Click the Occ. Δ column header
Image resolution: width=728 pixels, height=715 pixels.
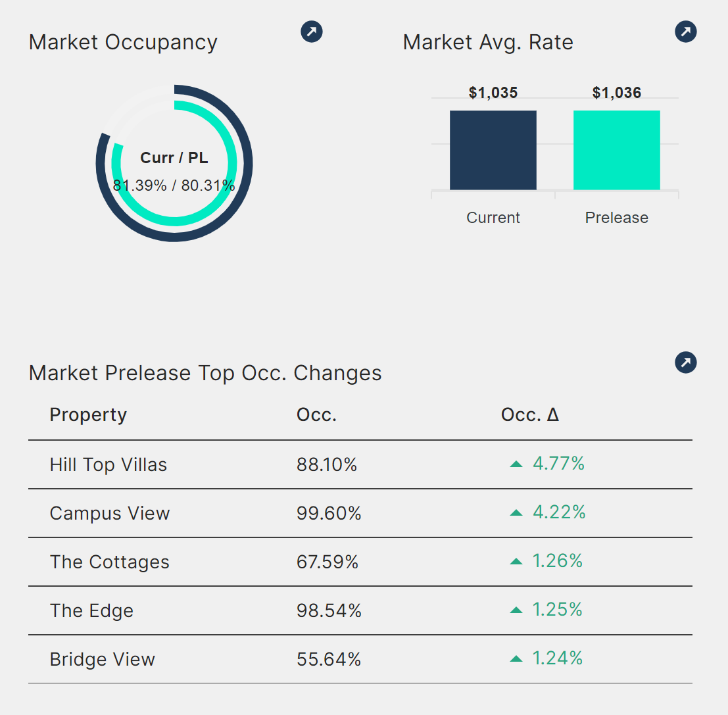pos(530,415)
